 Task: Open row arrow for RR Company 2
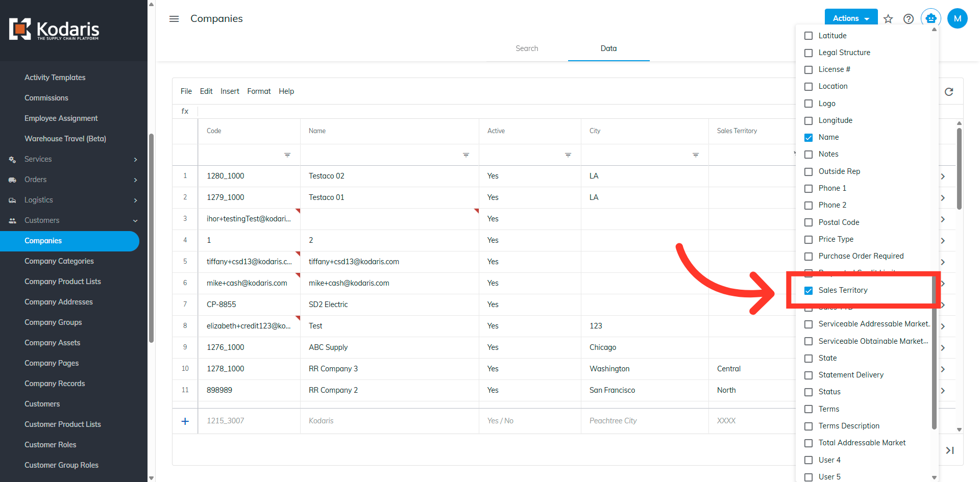coord(943,390)
